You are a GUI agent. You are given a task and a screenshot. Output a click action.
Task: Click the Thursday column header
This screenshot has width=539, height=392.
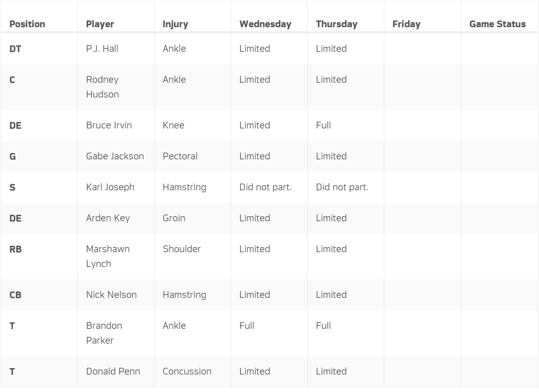pyautogui.click(x=337, y=24)
